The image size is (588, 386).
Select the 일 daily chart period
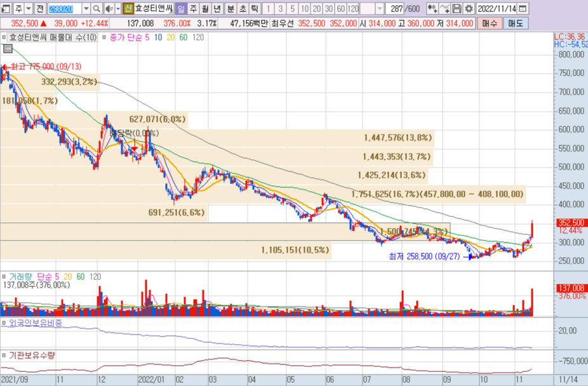[x=181, y=8]
